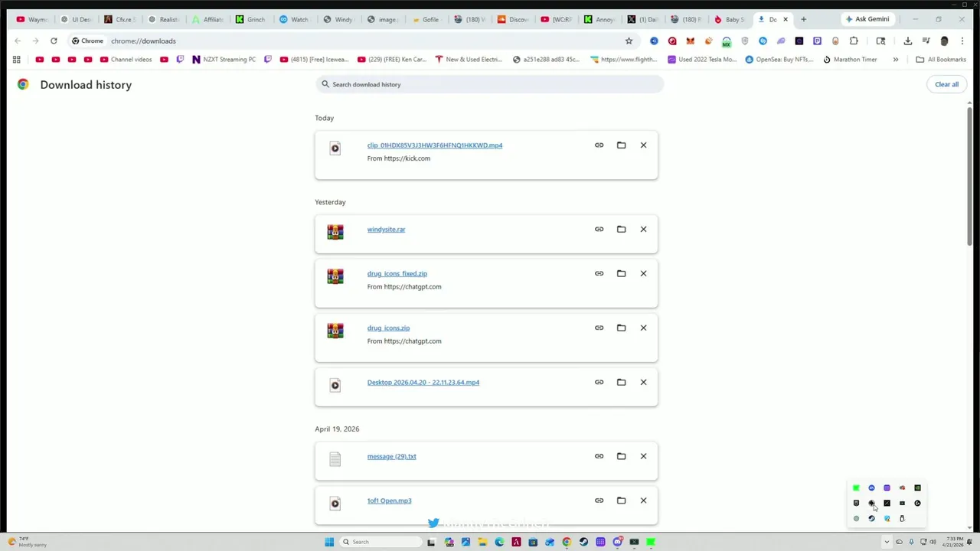Image resolution: width=980 pixels, height=551 pixels.
Task: Open drug_icons_fixed.zip file link
Action: (x=397, y=273)
